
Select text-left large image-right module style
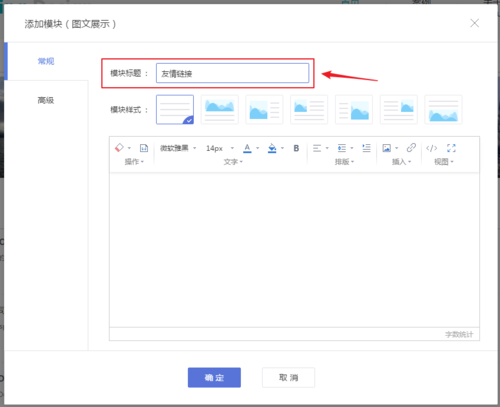click(x=354, y=109)
